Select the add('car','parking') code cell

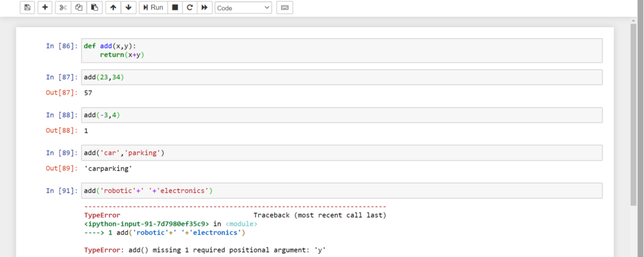click(341, 153)
